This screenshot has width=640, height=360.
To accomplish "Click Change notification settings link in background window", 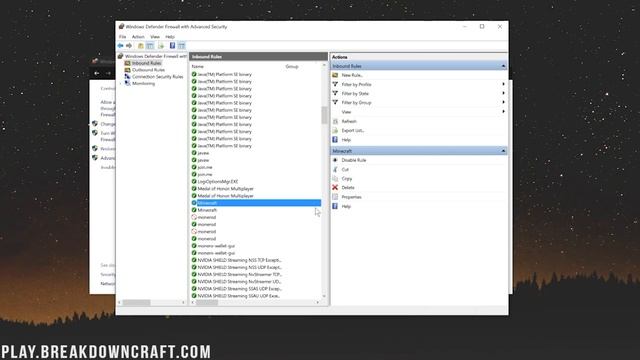I will coord(108,124).
